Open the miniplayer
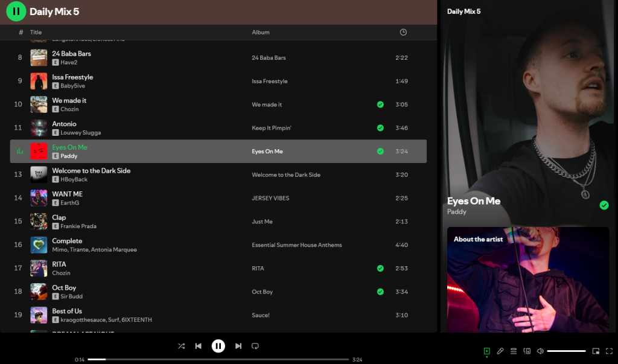 (x=596, y=351)
